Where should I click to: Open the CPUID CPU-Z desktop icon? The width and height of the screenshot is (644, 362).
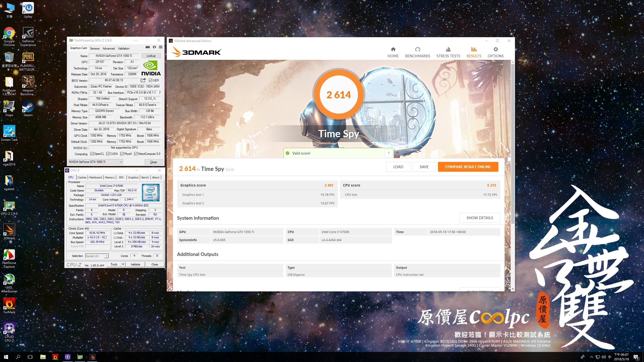9,332
